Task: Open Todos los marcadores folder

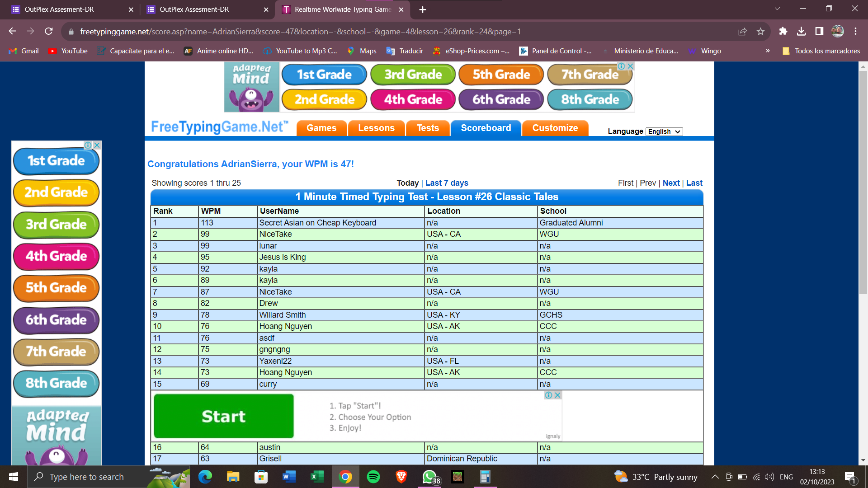Action: pos(821,51)
